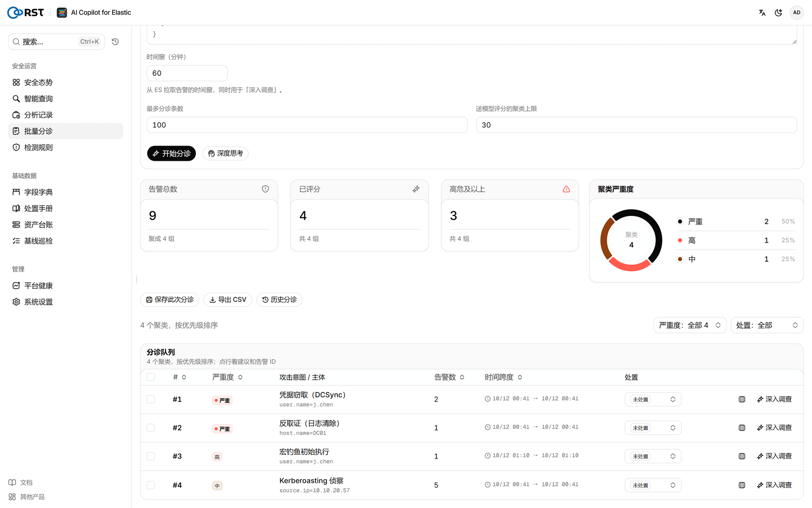The height and width of the screenshot is (508, 812).
Task: Click the 系统设置 gear icon in sidebar
Action: [16, 302]
